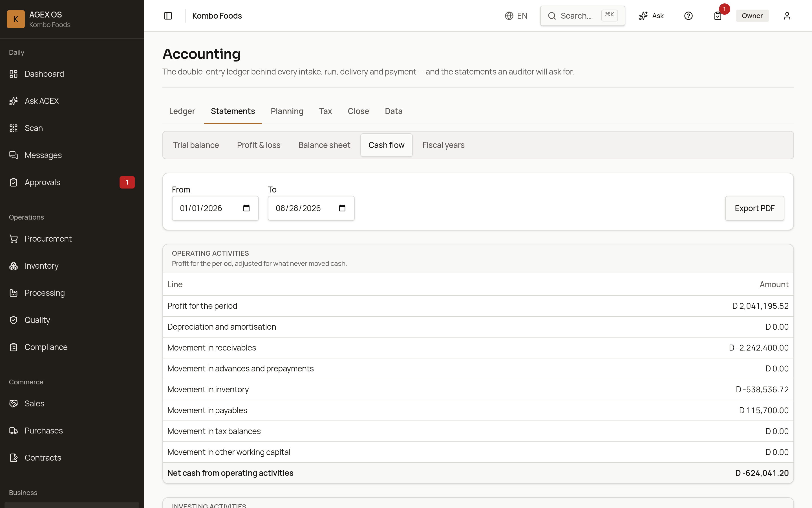The width and height of the screenshot is (812, 508).
Task: Click the amount D -2,242,400.00
Action: (758, 348)
